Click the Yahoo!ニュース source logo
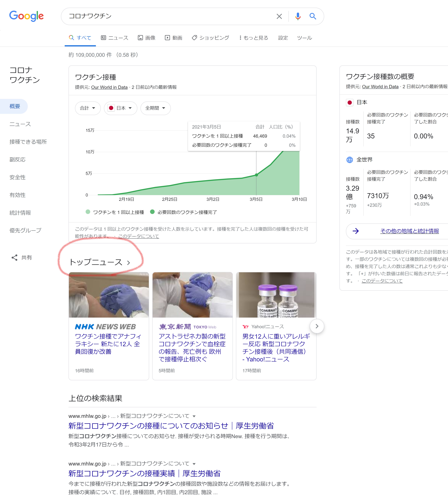448x500 pixels. (x=245, y=327)
